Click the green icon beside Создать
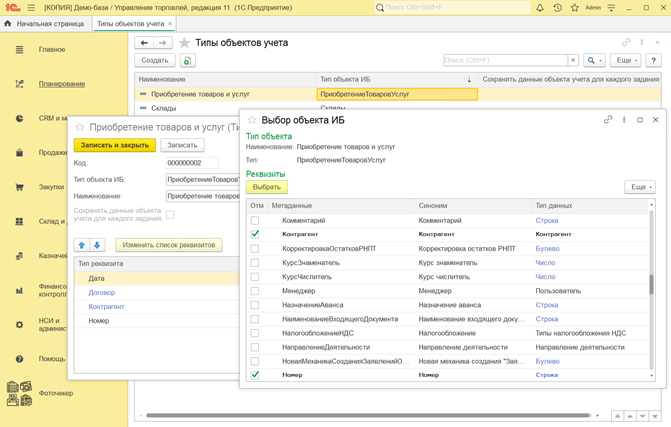The image size is (671, 427). point(187,61)
